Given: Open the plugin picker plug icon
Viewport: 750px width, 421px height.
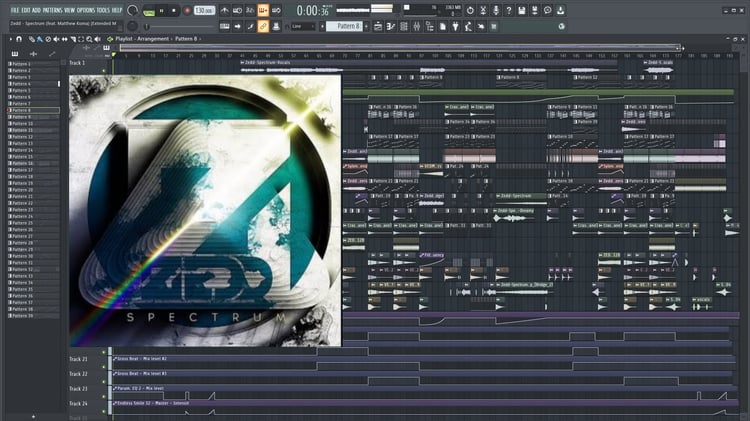Looking at the screenshot, I should 455,26.
